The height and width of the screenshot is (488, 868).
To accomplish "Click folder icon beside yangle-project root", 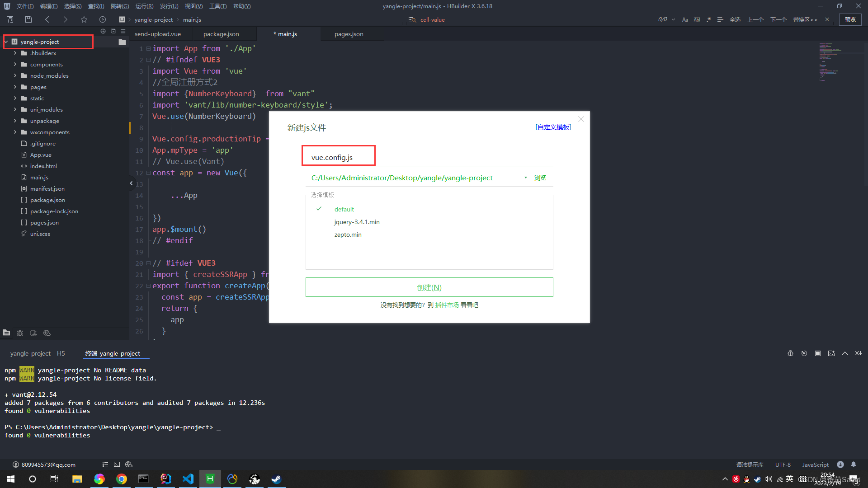I will (x=122, y=42).
